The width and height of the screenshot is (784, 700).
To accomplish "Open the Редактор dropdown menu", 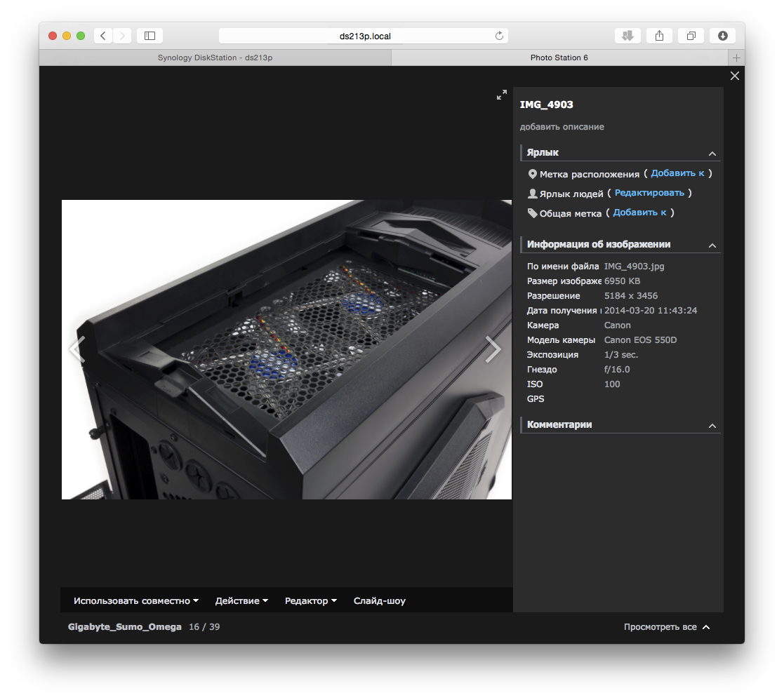I will [x=310, y=600].
